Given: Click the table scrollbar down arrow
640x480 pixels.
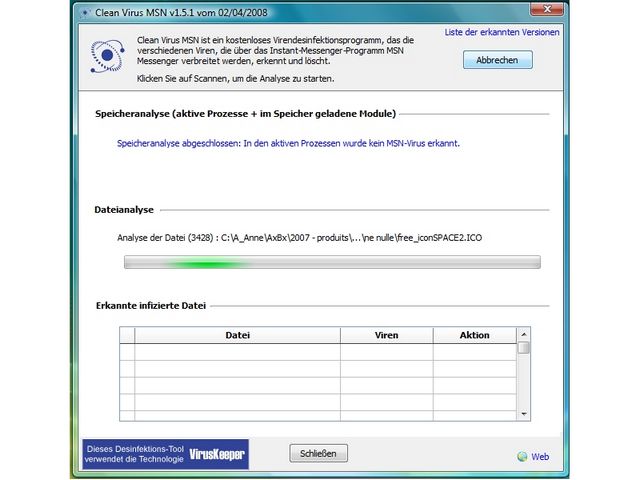Looking at the screenshot, I should pos(524,414).
